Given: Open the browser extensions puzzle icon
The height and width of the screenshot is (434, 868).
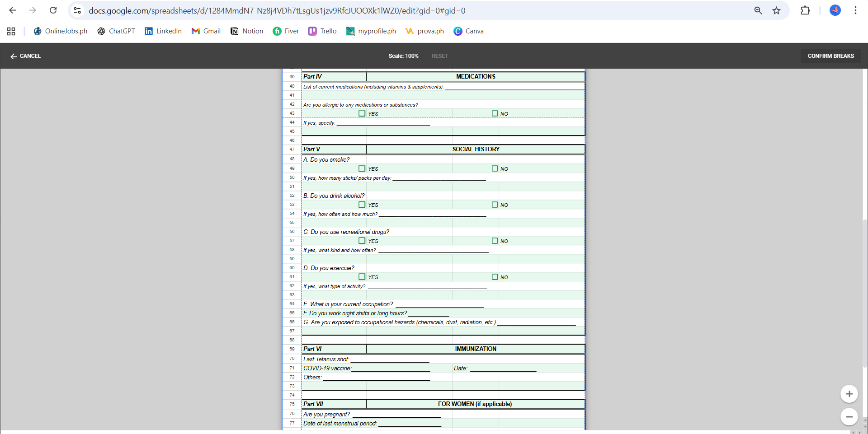Looking at the screenshot, I should [x=805, y=10].
